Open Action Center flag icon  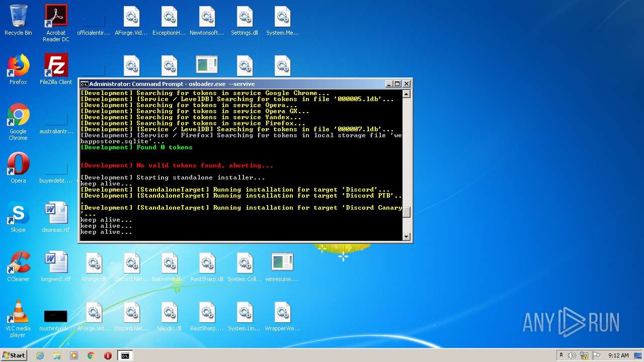pyautogui.click(x=596, y=355)
